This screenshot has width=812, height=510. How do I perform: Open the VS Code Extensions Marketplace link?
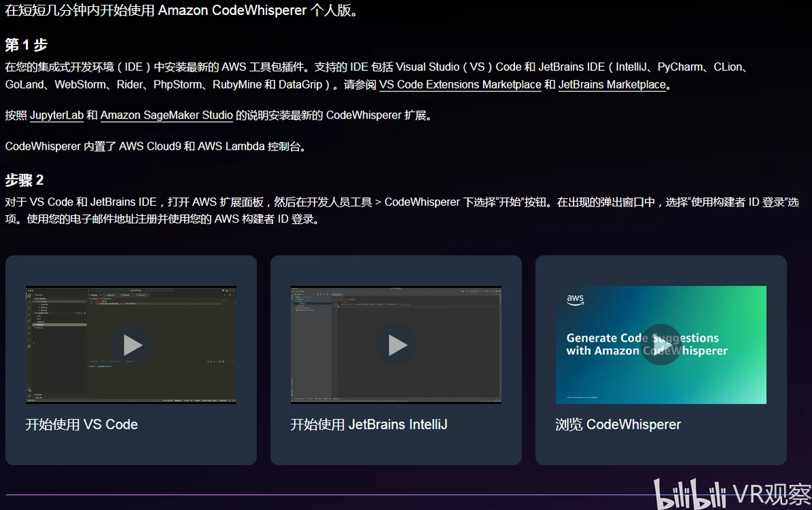tap(460, 84)
